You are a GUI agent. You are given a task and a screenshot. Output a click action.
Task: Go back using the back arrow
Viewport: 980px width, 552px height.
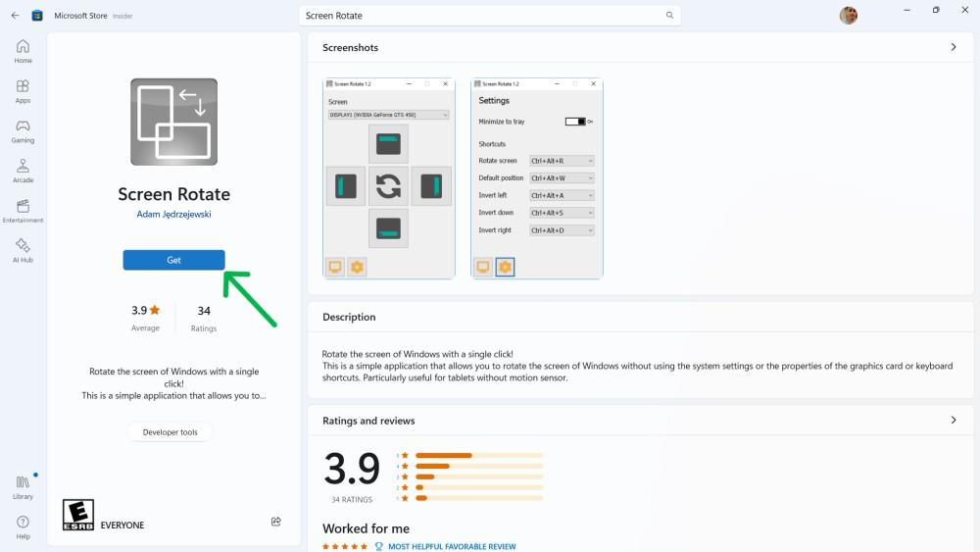point(15,16)
